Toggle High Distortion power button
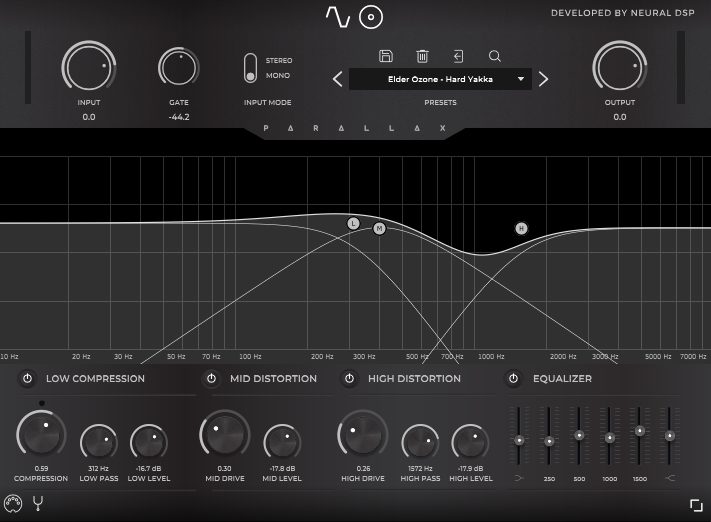This screenshot has height=522, width=711. [349, 378]
